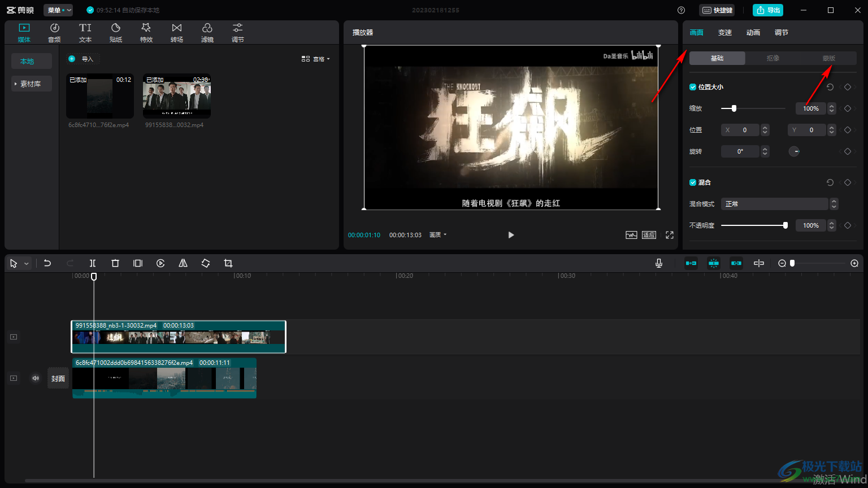Click the rotate clip icon
The width and height of the screenshot is (868, 488).
[x=206, y=263]
